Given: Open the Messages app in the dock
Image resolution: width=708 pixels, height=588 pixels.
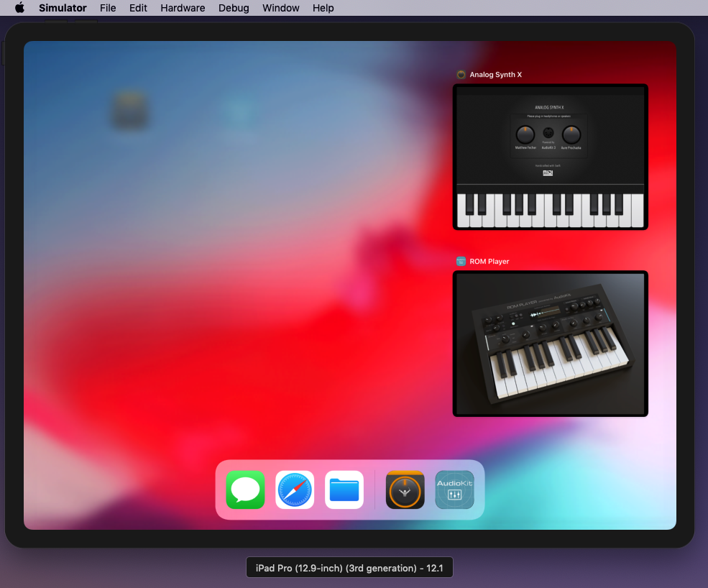Looking at the screenshot, I should coord(245,490).
